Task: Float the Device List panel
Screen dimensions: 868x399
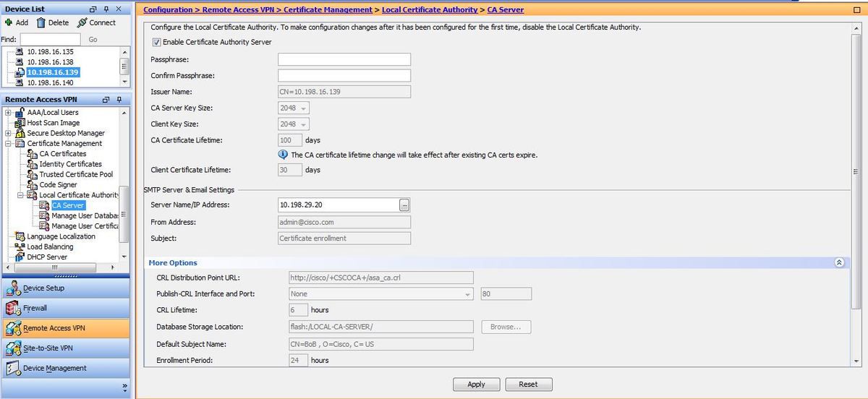Action: (x=93, y=9)
